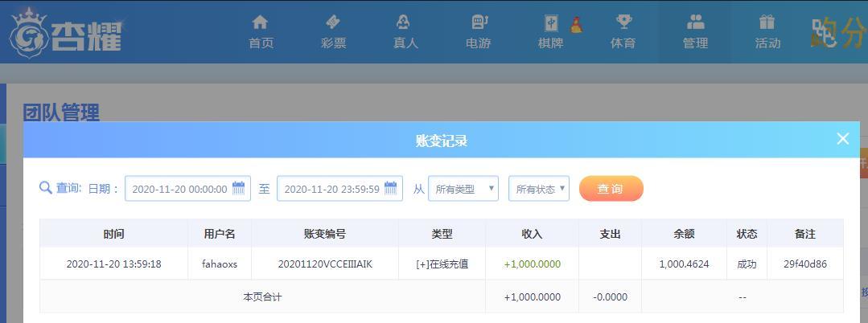Click the start date input 2020-11-20 00:00:00
Screen dimensions: 868x323
tap(187, 189)
